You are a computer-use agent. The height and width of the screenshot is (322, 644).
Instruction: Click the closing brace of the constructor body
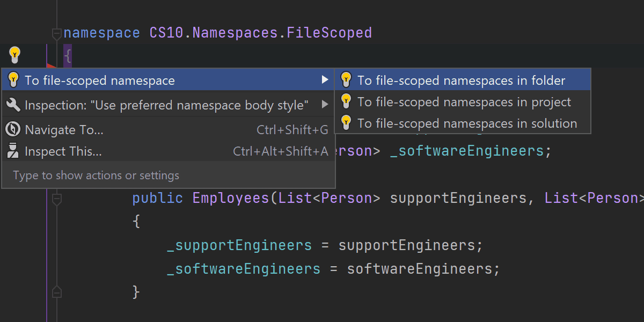coord(136,292)
